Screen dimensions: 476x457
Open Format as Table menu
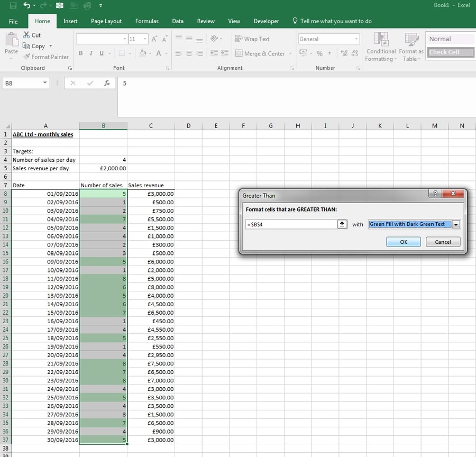pyautogui.click(x=411, y=47)
